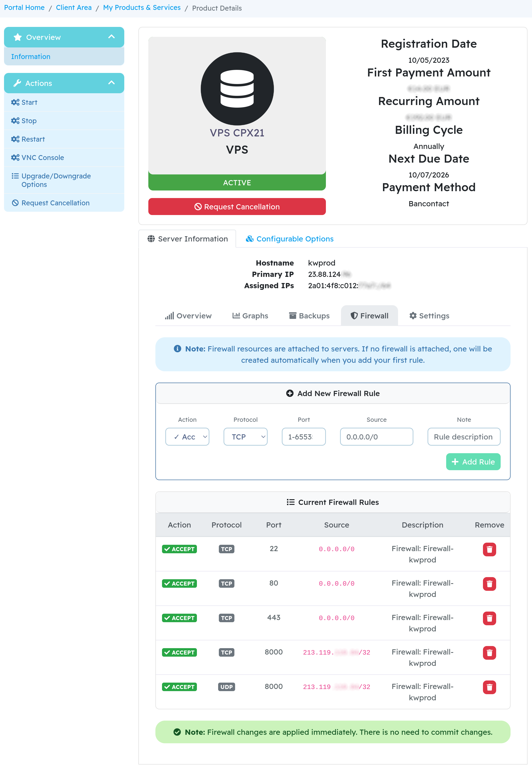Click the ACCEPT badge for port 22
532x769 pixels.
click(179, 549)
